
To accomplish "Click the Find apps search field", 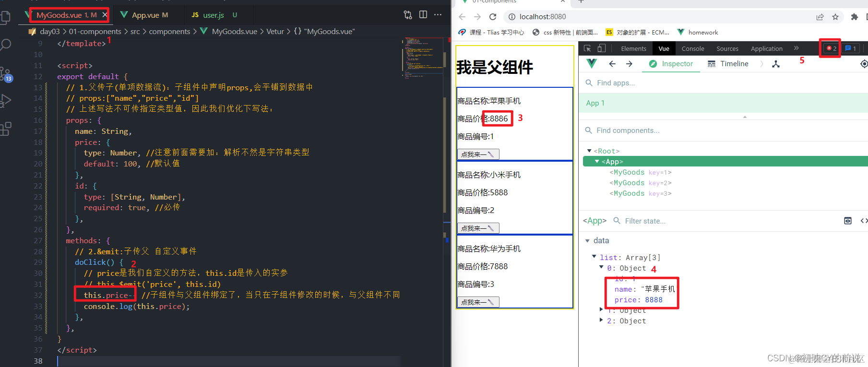I will [723, 83].
